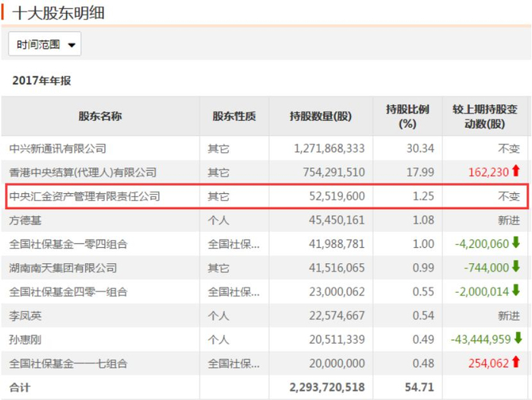Click green down arrow beside -2,000,014
The height and width of the screenshot is (400, 532).
(516, 290)
